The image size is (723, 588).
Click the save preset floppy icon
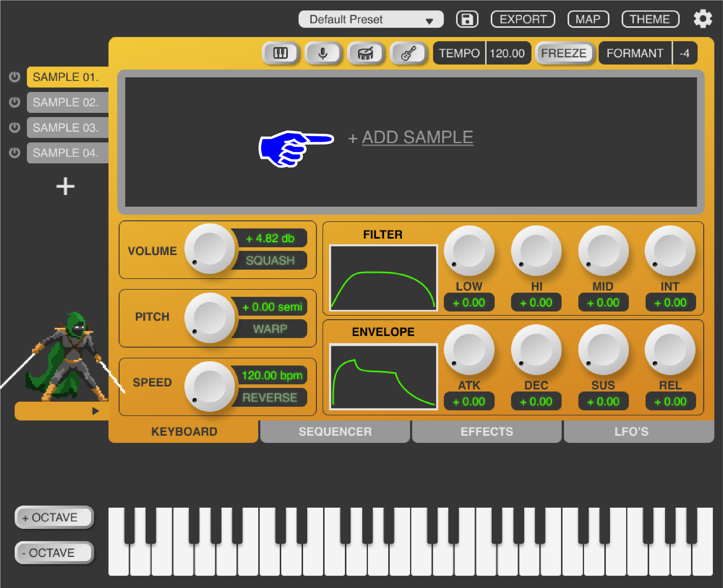[467, 19]
